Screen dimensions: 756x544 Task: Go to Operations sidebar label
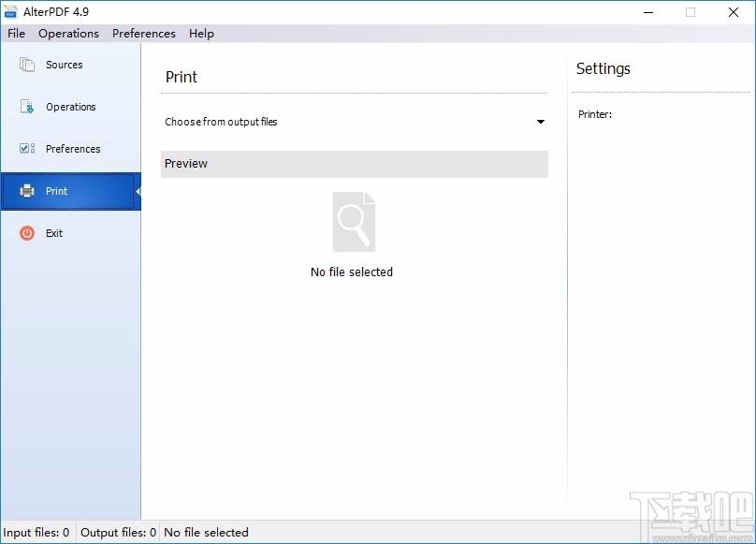[71, 107]
